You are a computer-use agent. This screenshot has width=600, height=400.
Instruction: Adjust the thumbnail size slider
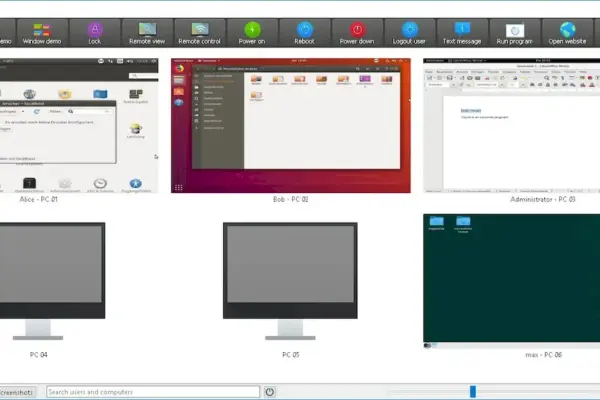tap(473, 391)
